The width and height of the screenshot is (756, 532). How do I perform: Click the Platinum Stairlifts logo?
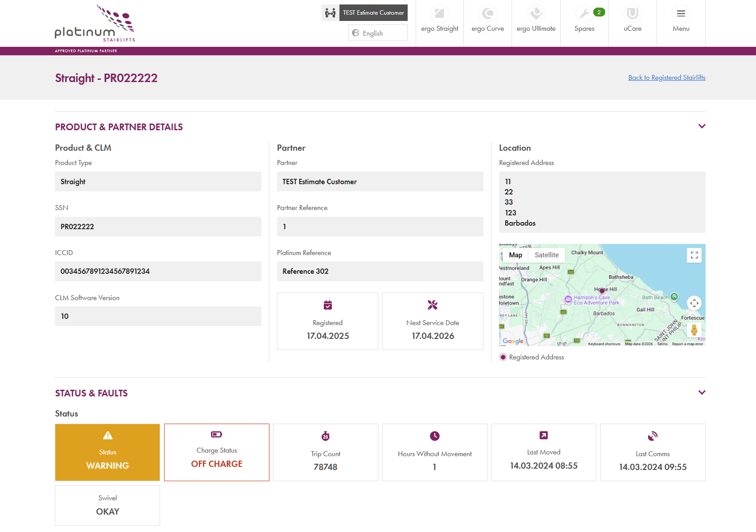95,24
